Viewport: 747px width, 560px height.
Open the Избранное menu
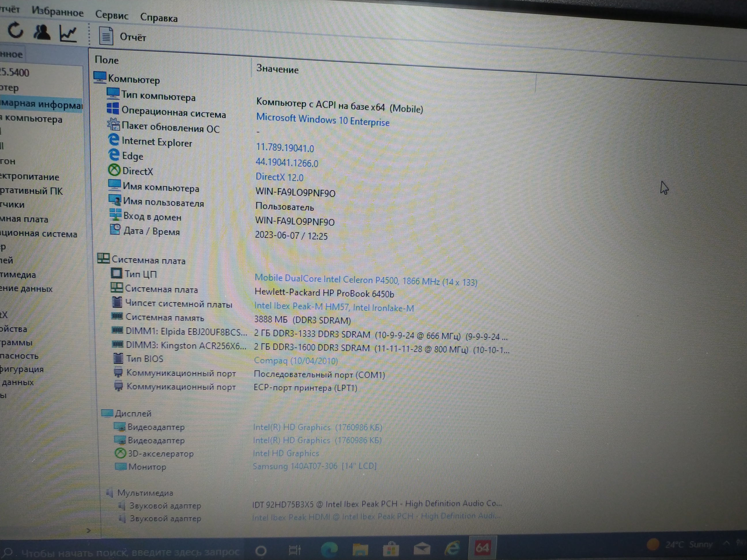58,12
